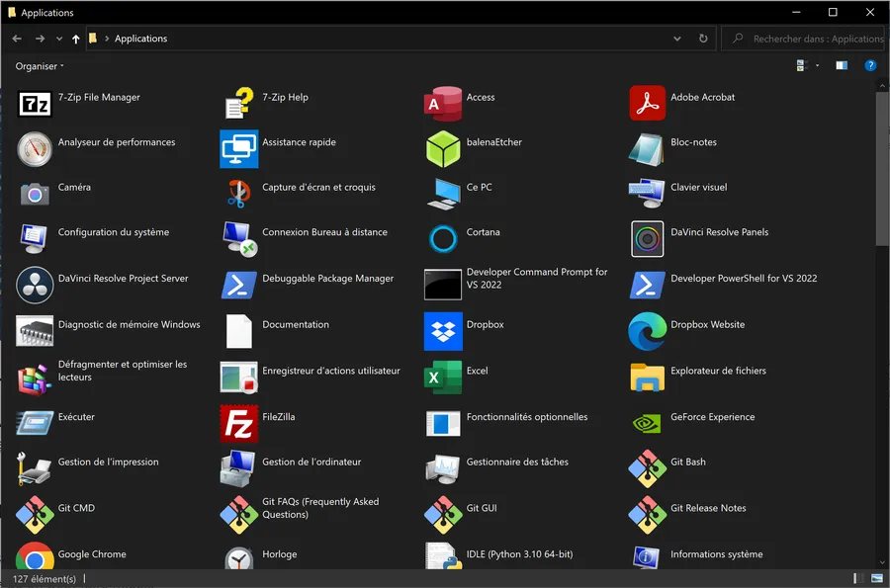Open the FileZilla icon

click(239, 424)
